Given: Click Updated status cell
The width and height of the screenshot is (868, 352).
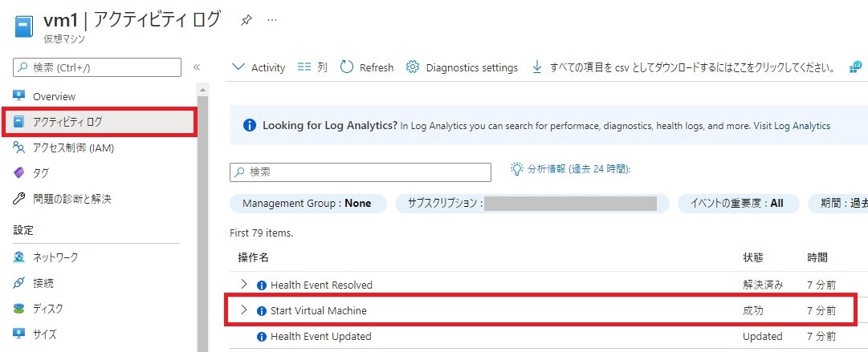Looking at the screenshot, I should (x=762, y=337).
